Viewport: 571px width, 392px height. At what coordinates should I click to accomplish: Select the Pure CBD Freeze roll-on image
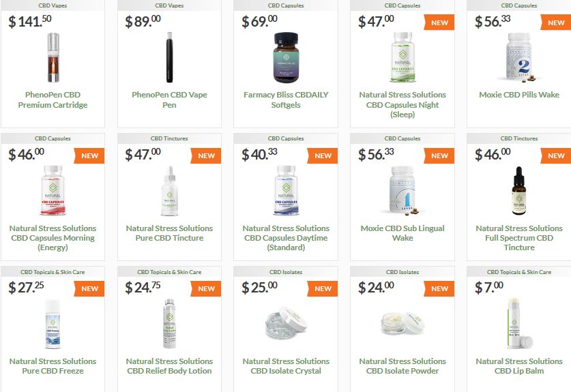pos(53,324)
